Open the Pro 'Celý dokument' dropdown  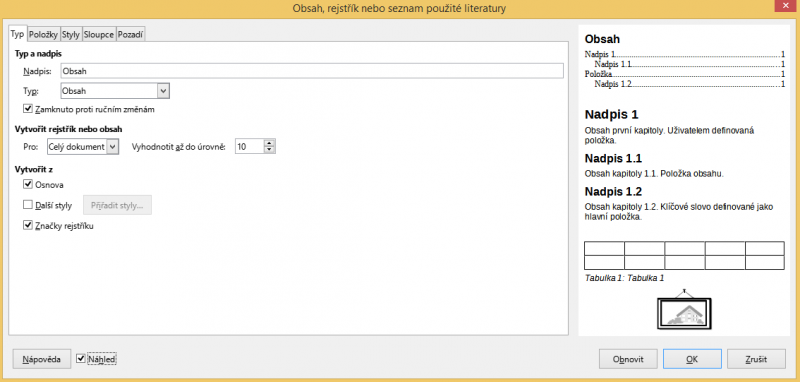[83, 147]
